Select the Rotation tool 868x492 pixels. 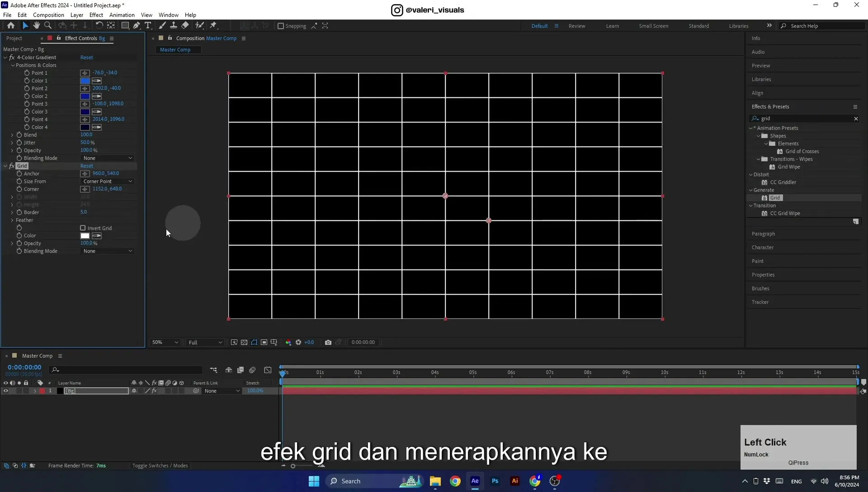point(99,26)
